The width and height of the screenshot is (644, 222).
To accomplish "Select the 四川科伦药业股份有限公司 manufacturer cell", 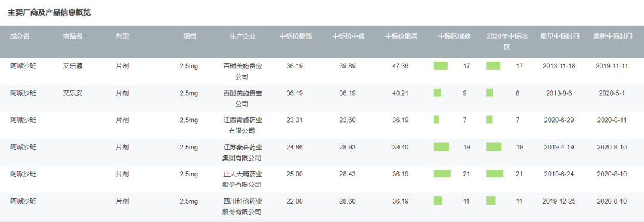I will tap(242, 207).
